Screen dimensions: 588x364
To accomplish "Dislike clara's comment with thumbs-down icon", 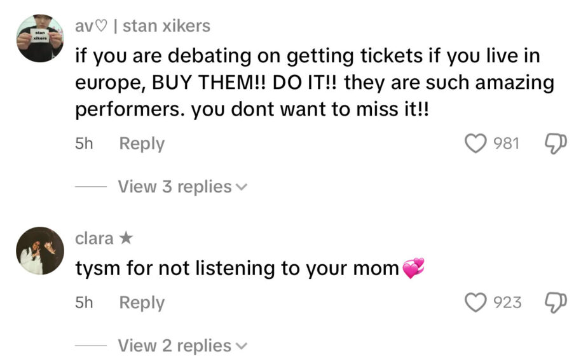I will (556, 302).
